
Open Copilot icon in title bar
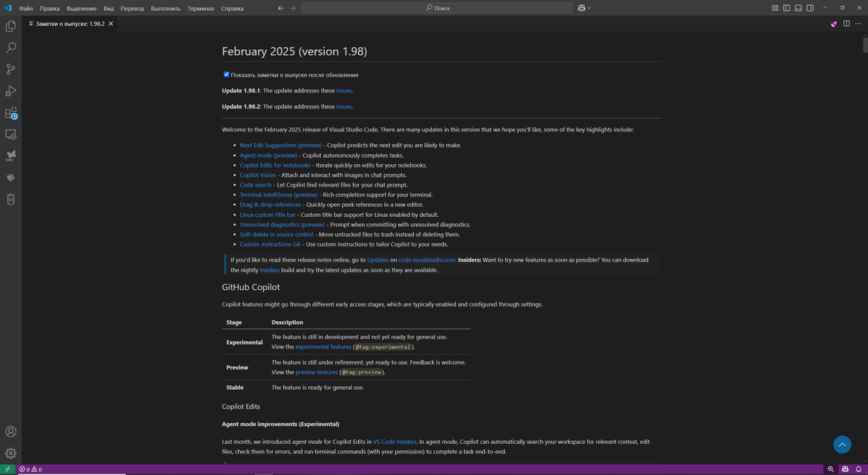582,8
